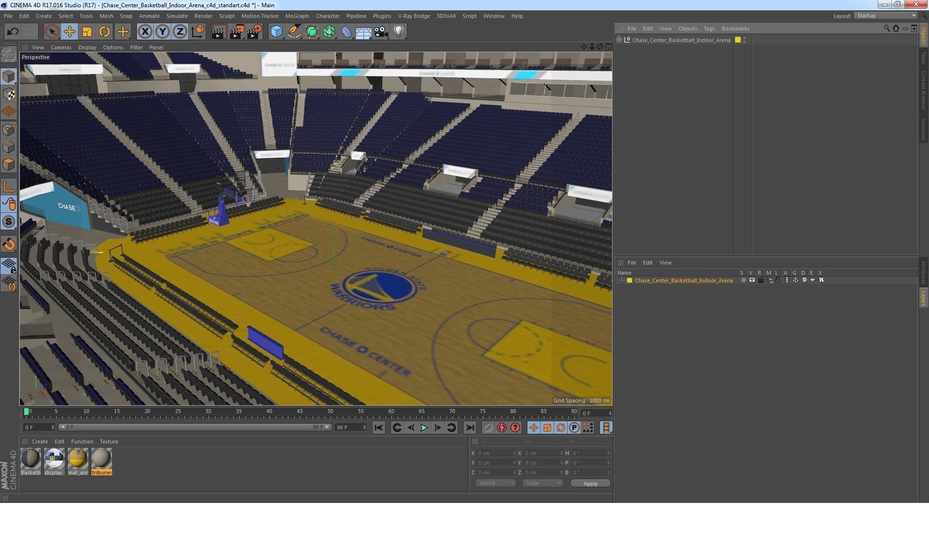The image size is (929, 560).
Task: Add a Camera object
Action: click(x=381, y=32)
